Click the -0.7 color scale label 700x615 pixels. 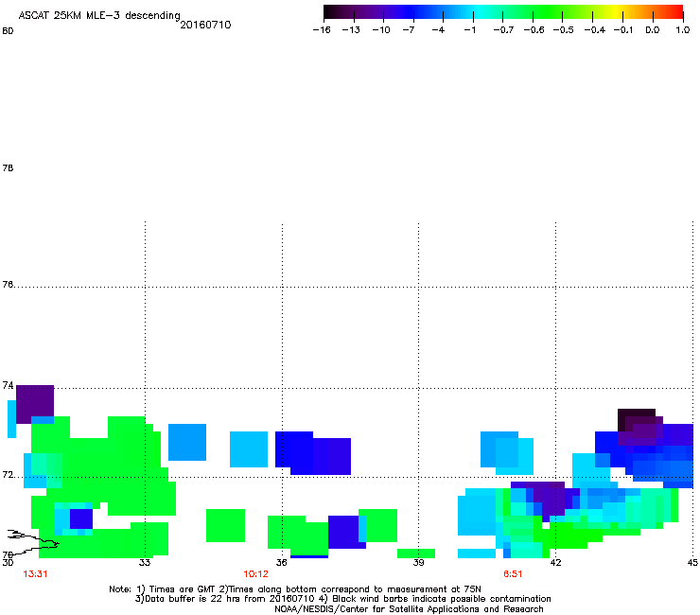(503, 30)
